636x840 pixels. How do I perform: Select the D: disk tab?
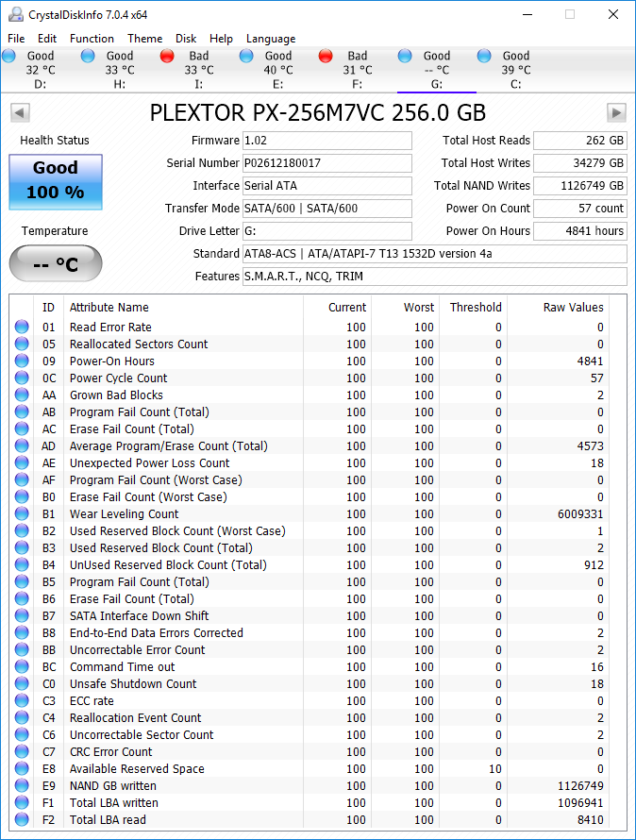coord(41,70)
